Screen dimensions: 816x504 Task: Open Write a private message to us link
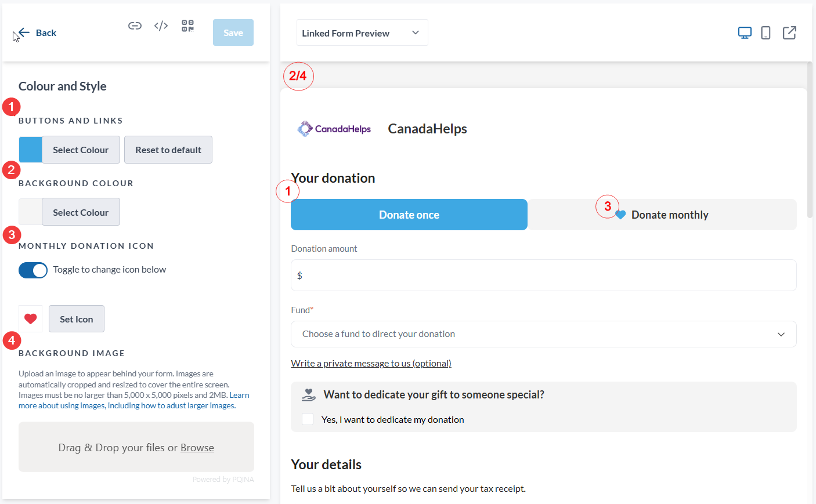[x=371, y=363]
